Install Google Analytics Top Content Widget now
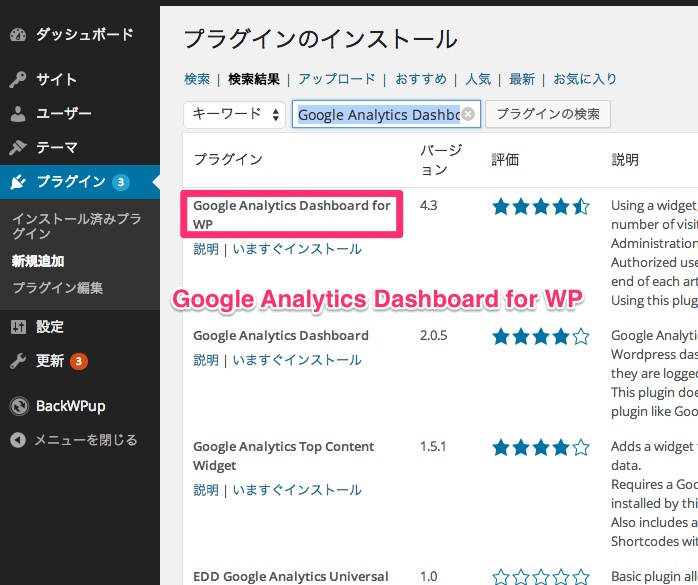Viewport: 698px width, 585px height. (297, 490)
